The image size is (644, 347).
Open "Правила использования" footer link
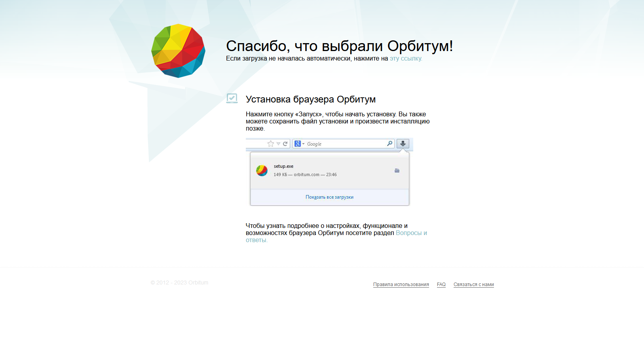[401, 284]
